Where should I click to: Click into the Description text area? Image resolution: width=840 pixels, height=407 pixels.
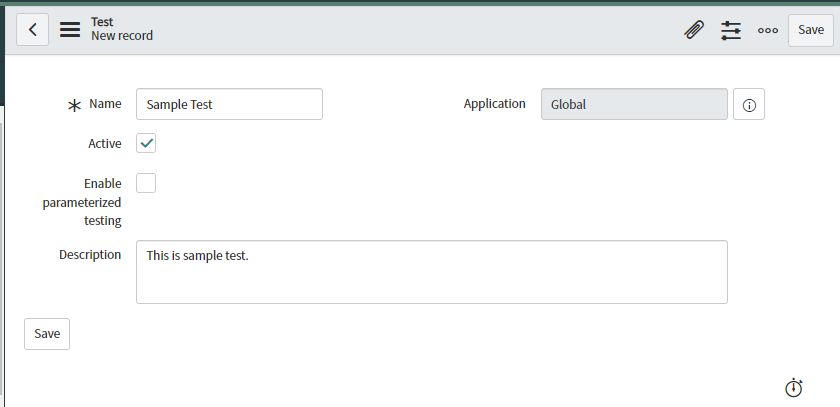click(x=432, y=272)
